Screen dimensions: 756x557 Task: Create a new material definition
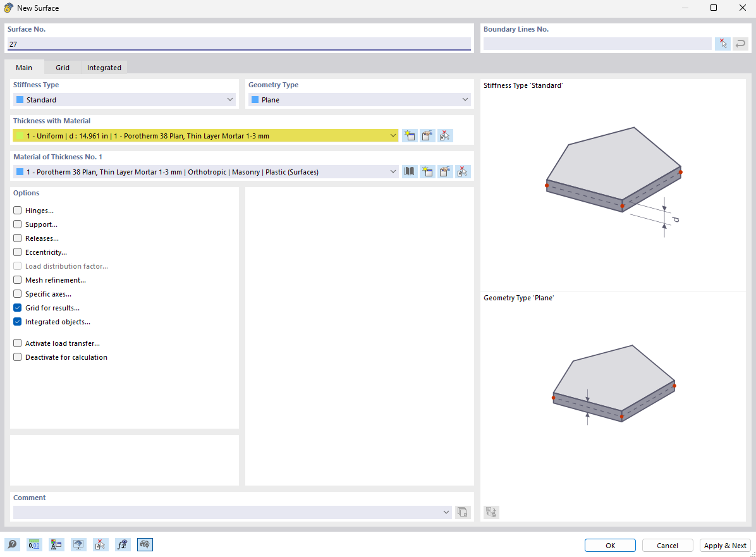click(427, 171)
